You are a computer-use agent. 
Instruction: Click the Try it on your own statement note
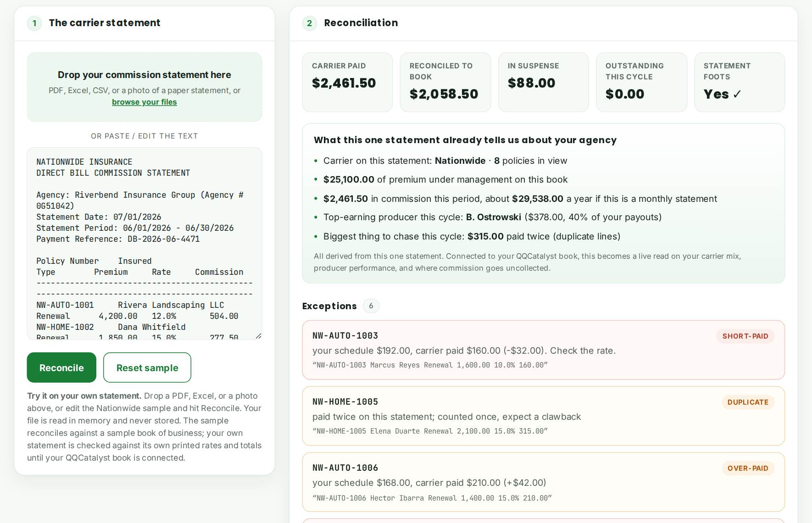[x=145, y=427]
